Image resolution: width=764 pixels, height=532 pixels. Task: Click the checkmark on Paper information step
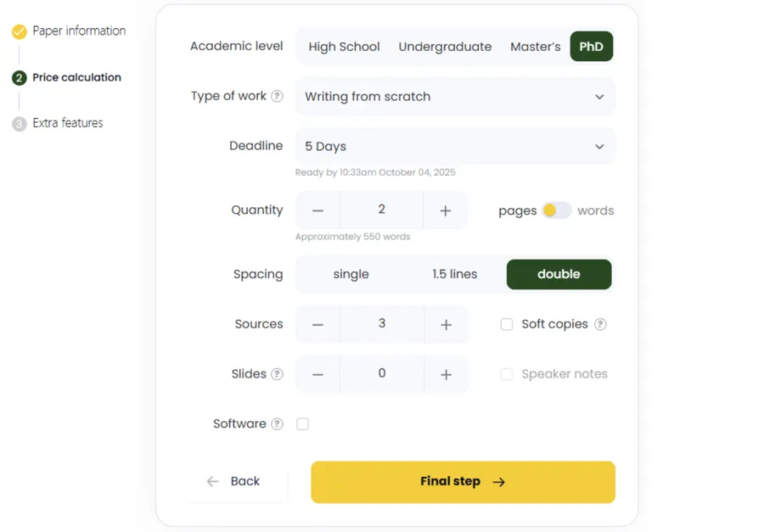pos(19,31)
